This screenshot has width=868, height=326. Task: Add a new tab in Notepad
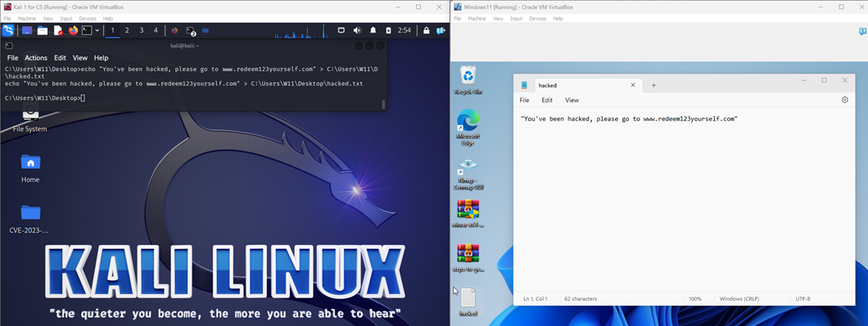tap(653, 85)
